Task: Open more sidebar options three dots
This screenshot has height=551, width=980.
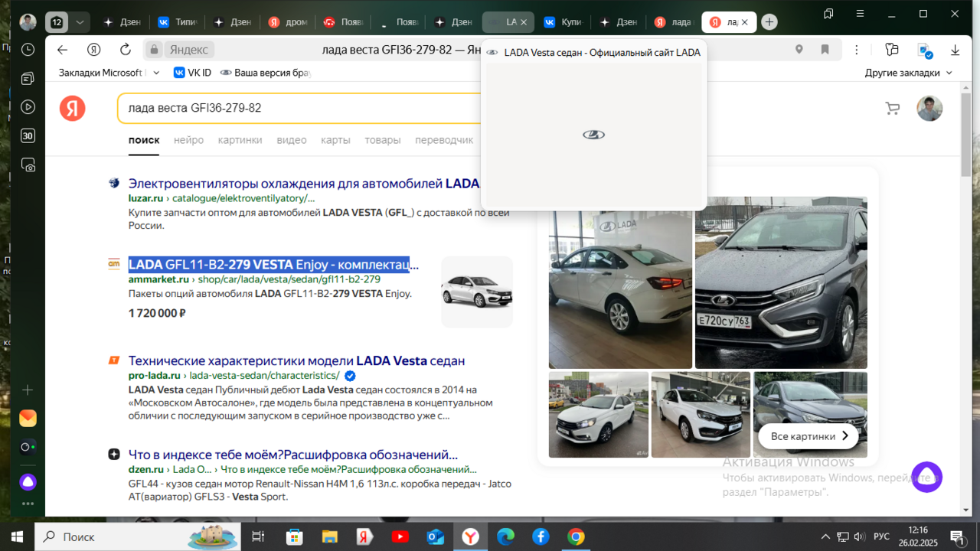Action: click(x=28, y=504)
